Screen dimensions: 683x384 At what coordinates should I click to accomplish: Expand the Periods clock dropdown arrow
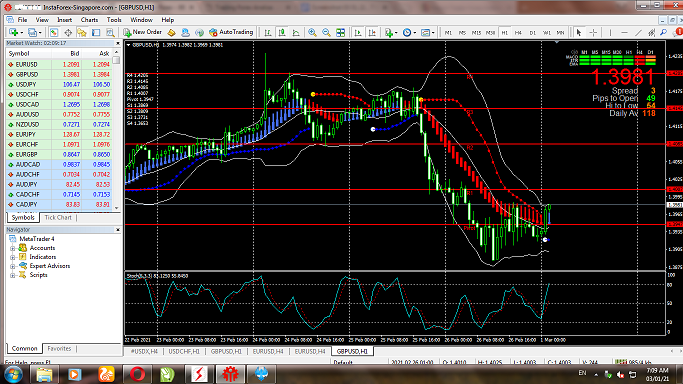(415, 33)
